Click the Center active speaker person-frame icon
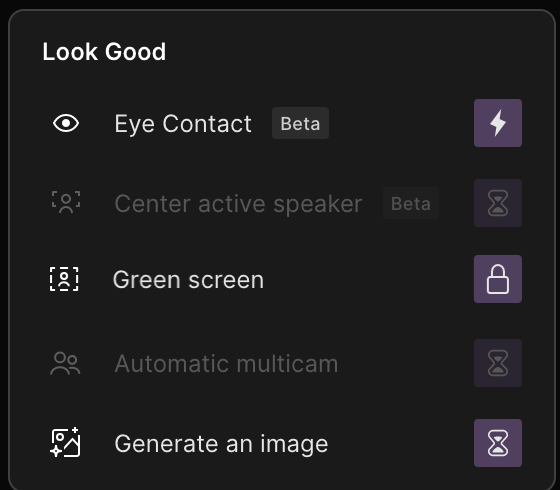The image size is (560, 490). coord(66,202)
